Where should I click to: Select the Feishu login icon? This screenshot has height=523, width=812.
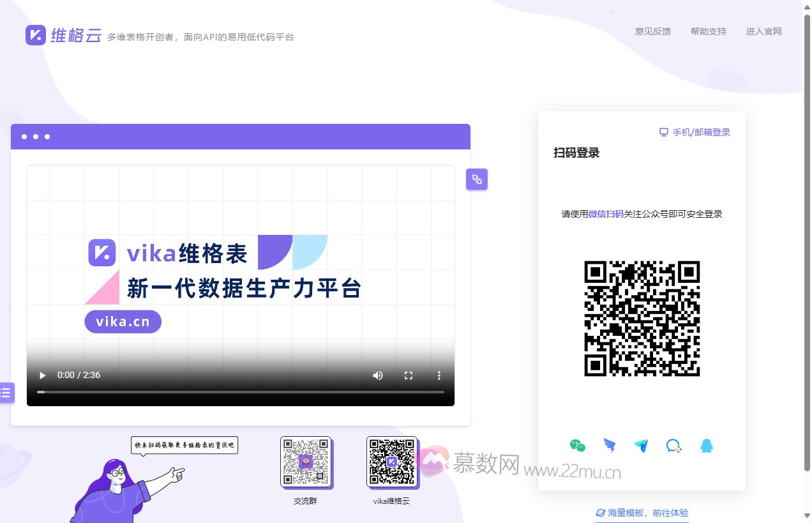point(642,445)
